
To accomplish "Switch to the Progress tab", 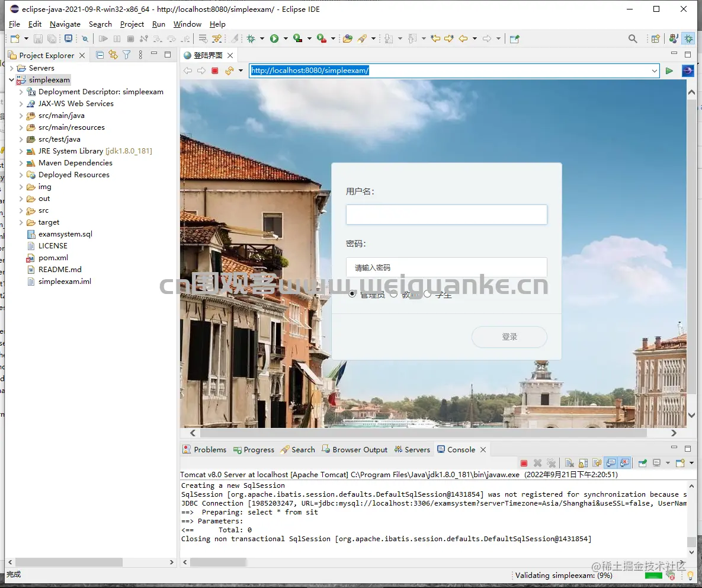I will click(254, 450).
